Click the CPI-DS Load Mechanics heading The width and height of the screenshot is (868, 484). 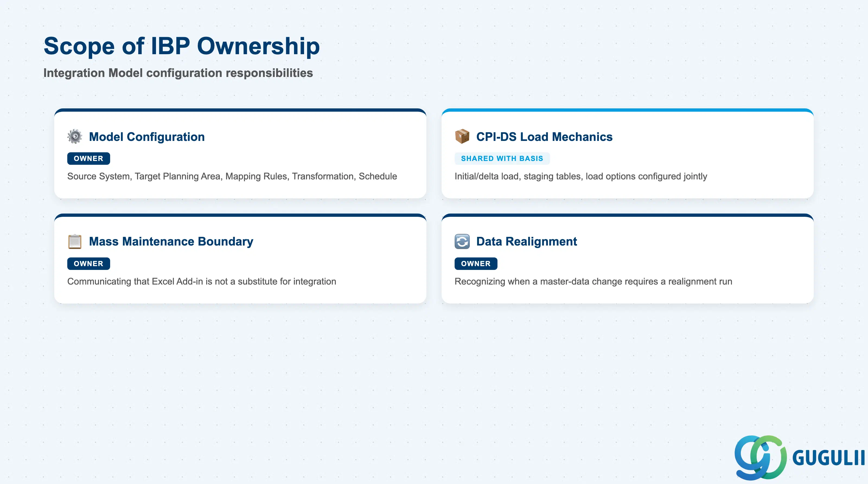click(x=544, y=137)
